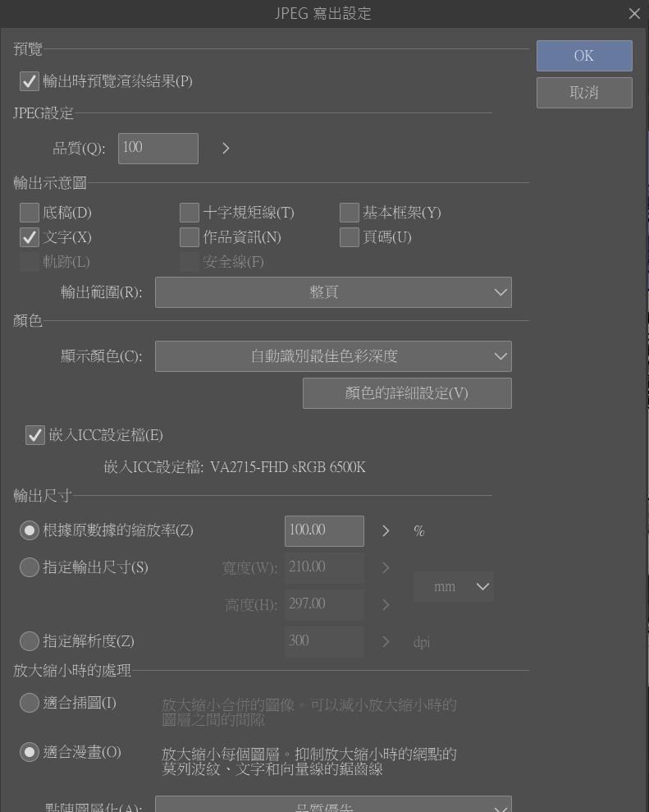Enable the 底稿(D) checkbox
The width and height of the screenshot is (649, 812).
[x=30, y=213]
